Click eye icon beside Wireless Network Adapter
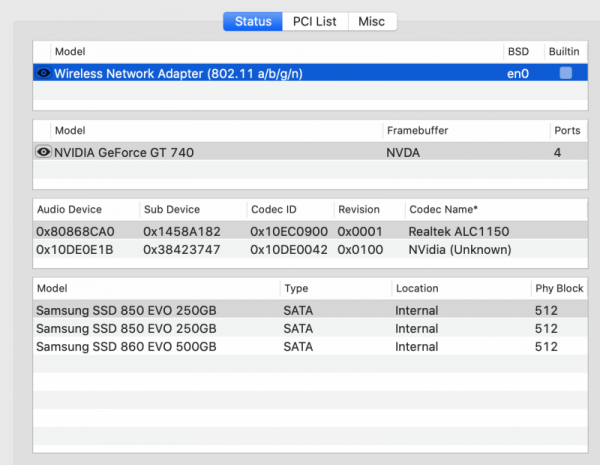This screenshot has height=465, width=600. 43,73
